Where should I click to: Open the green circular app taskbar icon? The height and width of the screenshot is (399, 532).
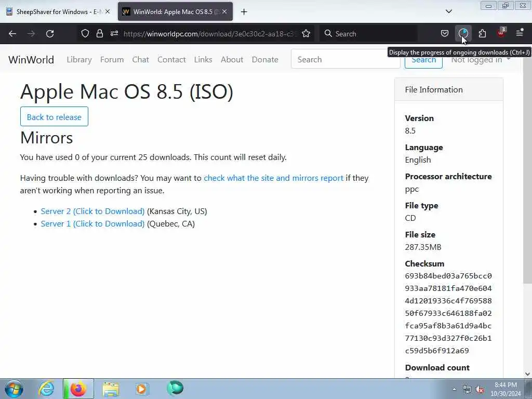pos(175,388)
